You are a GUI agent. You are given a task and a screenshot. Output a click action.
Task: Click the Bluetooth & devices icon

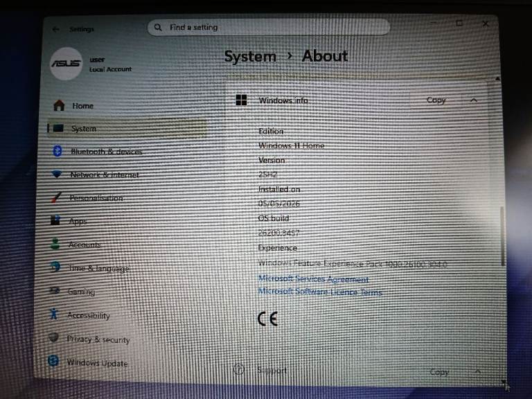click(57, 151)
